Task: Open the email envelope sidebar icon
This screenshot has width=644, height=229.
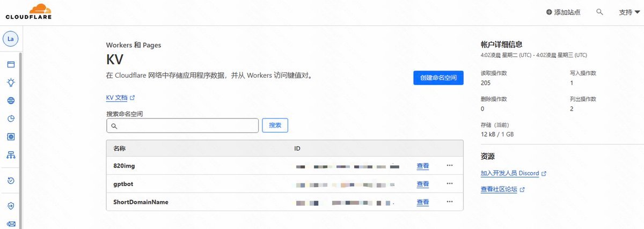Action: coord(11,224)
